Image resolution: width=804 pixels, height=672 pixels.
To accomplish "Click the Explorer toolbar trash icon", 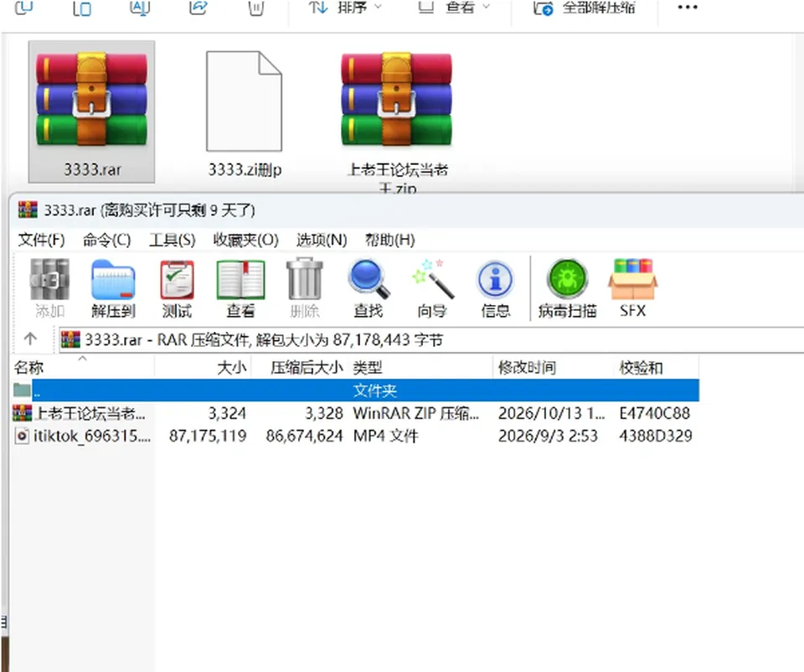I will (256, 8).
